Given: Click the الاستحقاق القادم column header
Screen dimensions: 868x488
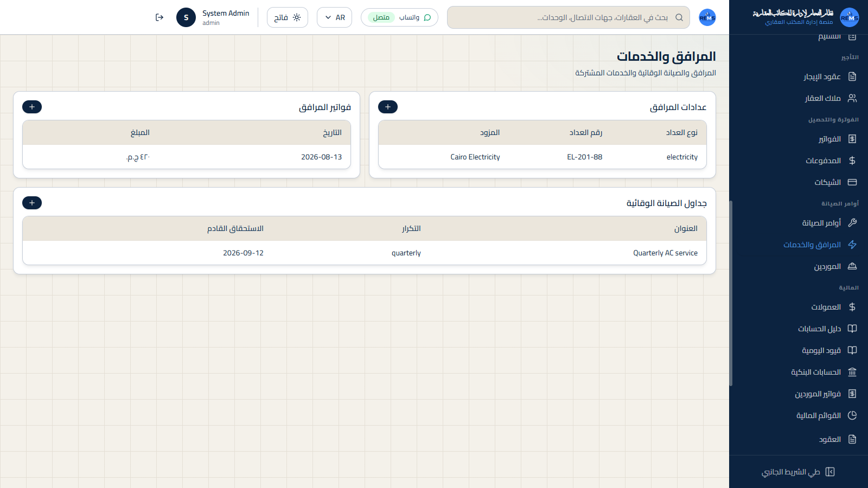Looking at the screenshot, I should click(235, 228).
